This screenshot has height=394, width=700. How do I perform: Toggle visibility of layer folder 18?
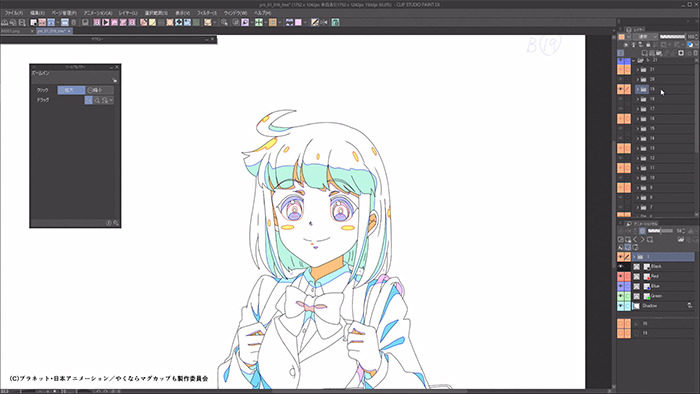[621, 99]
